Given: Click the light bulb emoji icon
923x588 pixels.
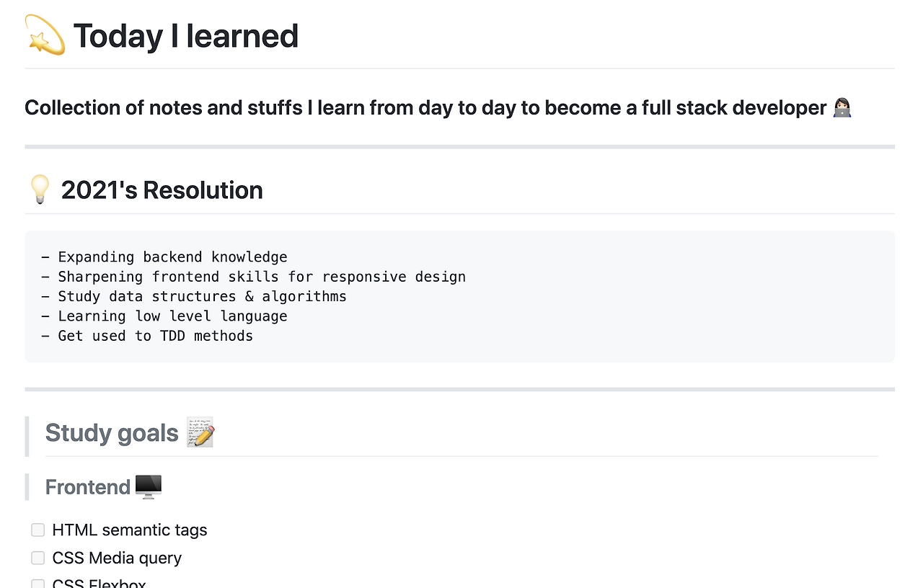Looking at the screenshot, I should [x=39, y=190].
